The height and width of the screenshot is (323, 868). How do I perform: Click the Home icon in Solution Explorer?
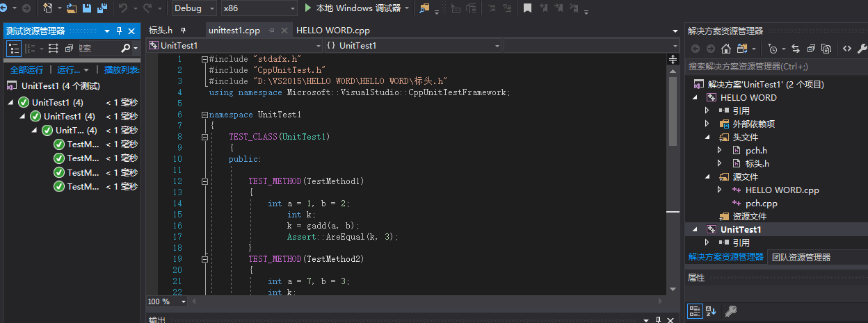click(x=725, y=49)
